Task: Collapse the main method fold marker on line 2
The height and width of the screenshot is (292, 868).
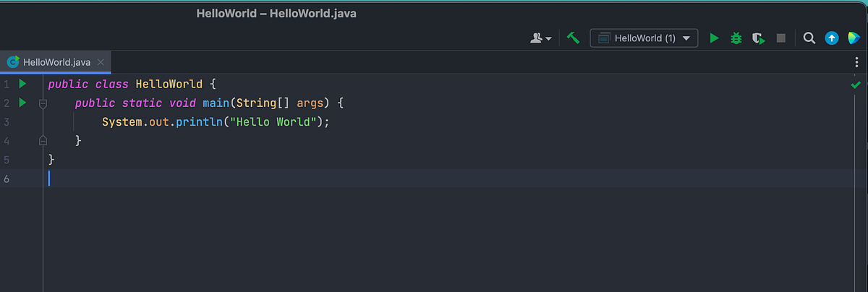Action: (43, 104)
